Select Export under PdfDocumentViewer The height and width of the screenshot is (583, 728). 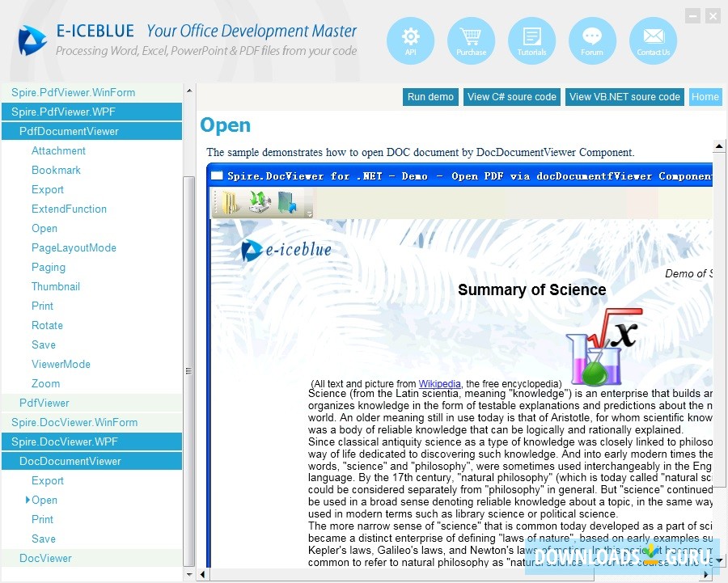click(x=48, y=190)
